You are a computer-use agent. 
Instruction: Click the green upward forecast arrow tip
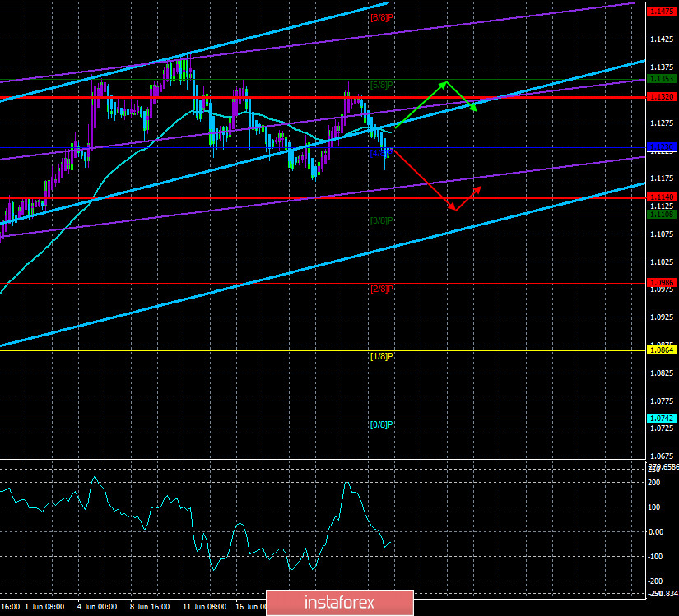(x=446, y=82)
